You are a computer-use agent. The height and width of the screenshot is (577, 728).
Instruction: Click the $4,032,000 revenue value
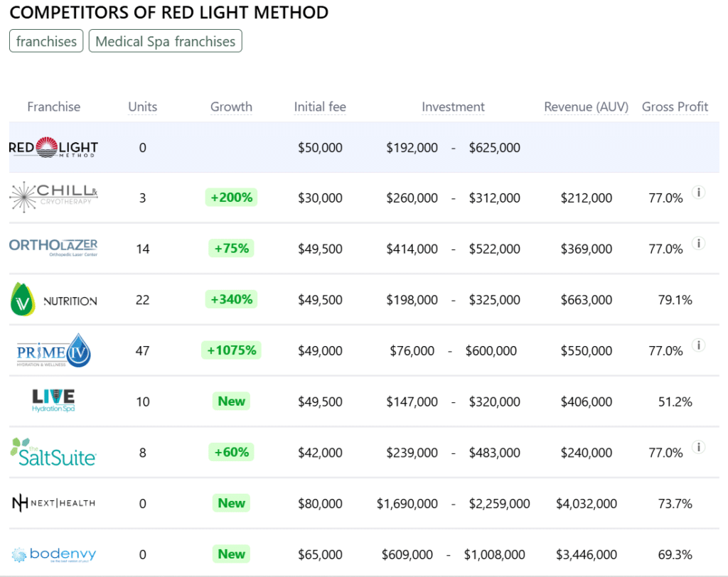click(587, 504)
